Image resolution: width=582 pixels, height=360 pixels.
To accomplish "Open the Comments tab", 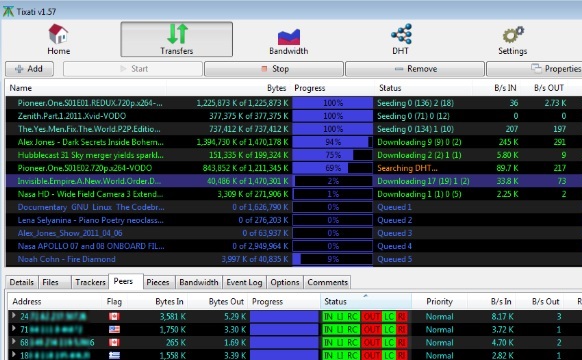I will pos(327,282).
